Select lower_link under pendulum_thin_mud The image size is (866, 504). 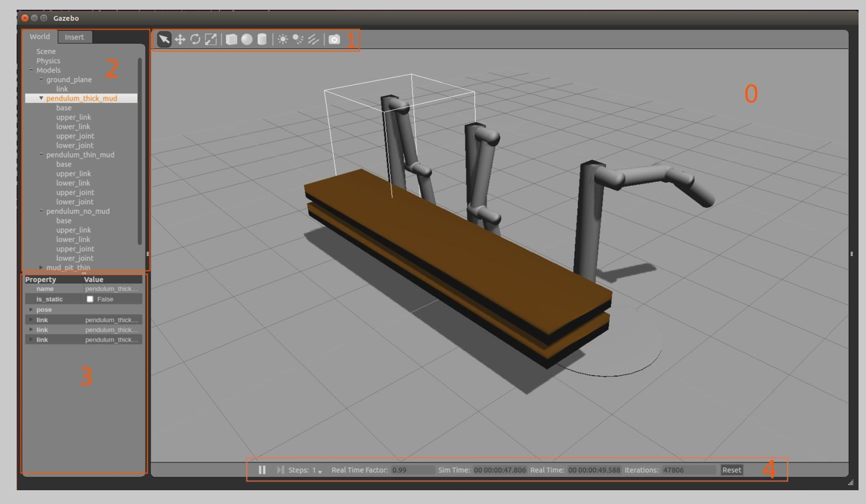(73, 183)
